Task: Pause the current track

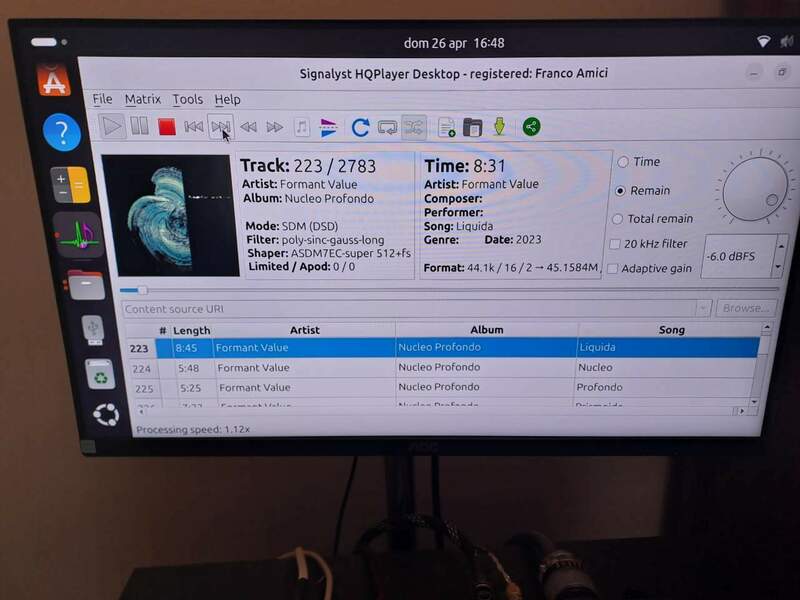Action: pyautogui.click(x=139, y=126)
